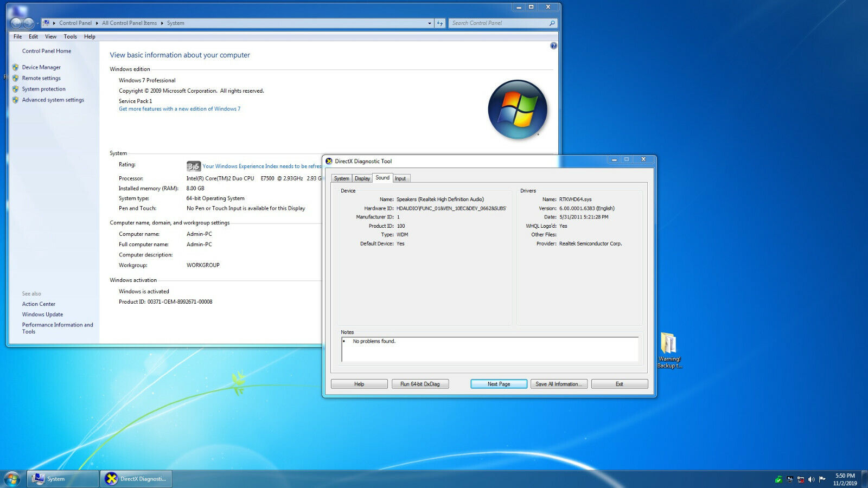868x488 pixels.
Task: Go to Control Panel Home
Action: [x=47, y=51]
